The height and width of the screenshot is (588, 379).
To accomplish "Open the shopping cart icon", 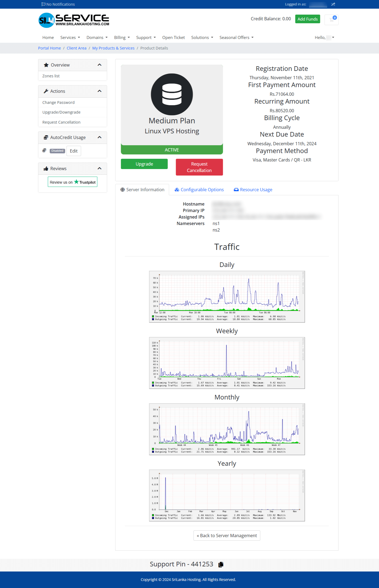I will pyautogui.click(x=331, y=20).
